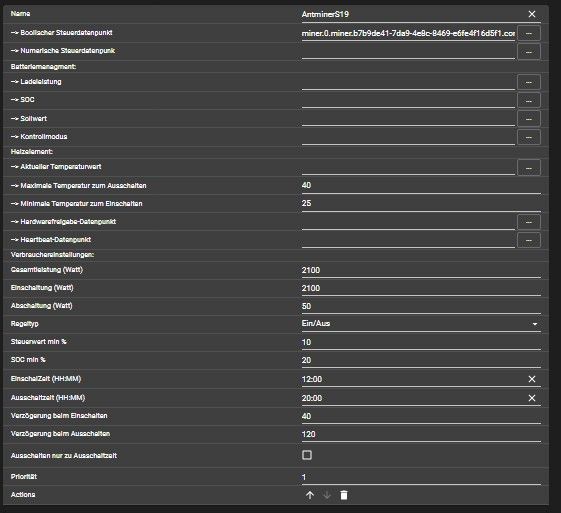Focus the Priorität input field
The image size is (561, 513).
421,477
